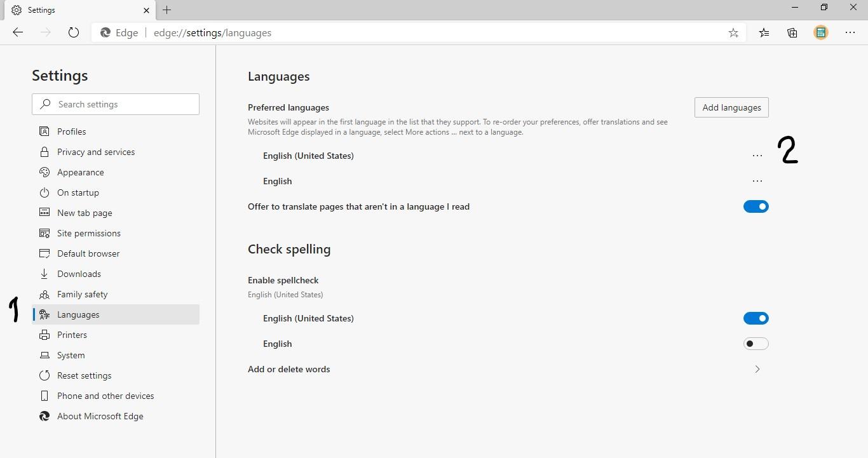
Task: Go back using the browser back arrow
Action: click(x=18, y=32)
